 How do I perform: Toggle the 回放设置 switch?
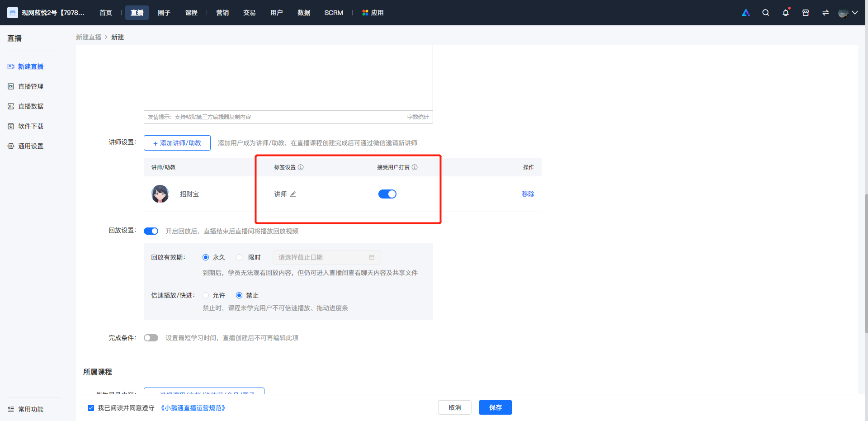[x=151, y=231]
